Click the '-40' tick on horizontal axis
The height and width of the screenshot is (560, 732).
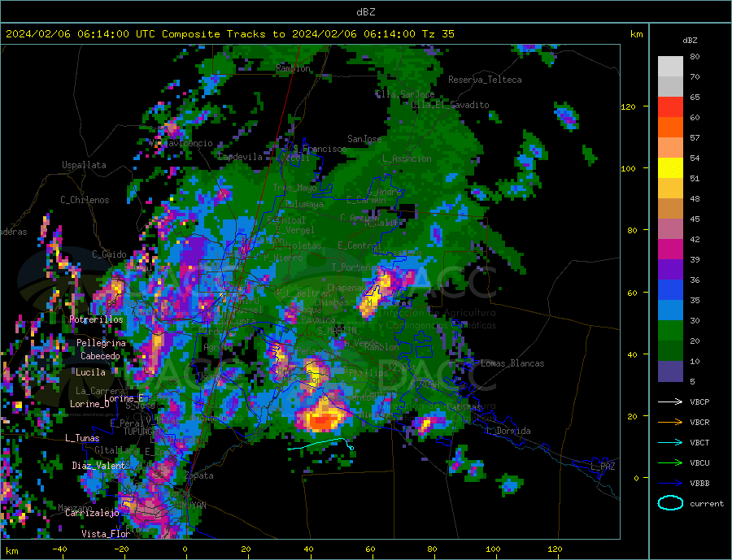pos(59,549)
